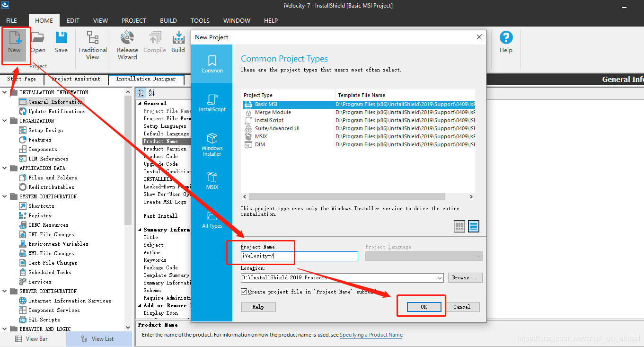
Task: Open the Start Page tab
Action: 22,79
